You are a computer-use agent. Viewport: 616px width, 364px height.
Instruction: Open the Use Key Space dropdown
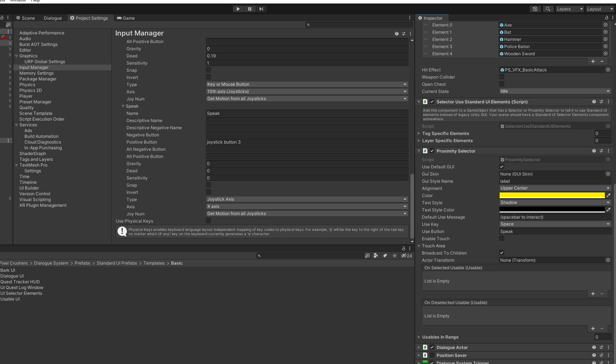pyautogui.click(x=555, y=224)
